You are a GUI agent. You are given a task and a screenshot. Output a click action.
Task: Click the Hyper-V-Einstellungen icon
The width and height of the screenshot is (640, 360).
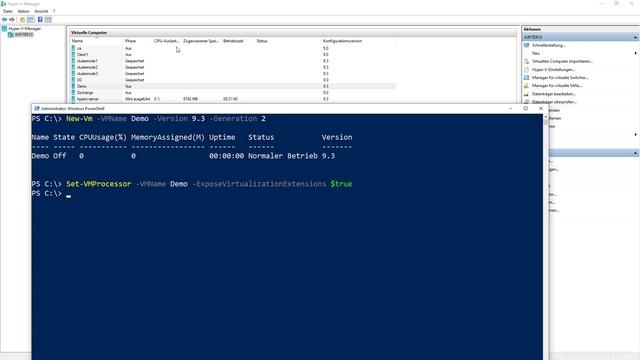[527, 69]
